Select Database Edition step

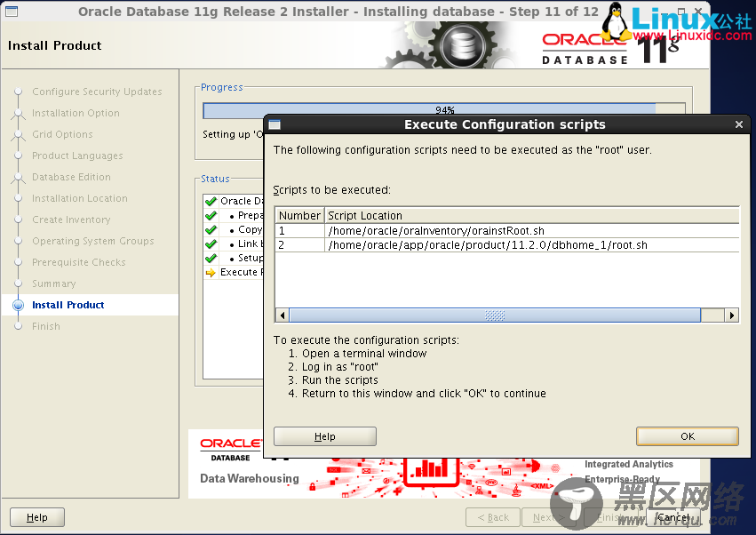pos(71,177)
